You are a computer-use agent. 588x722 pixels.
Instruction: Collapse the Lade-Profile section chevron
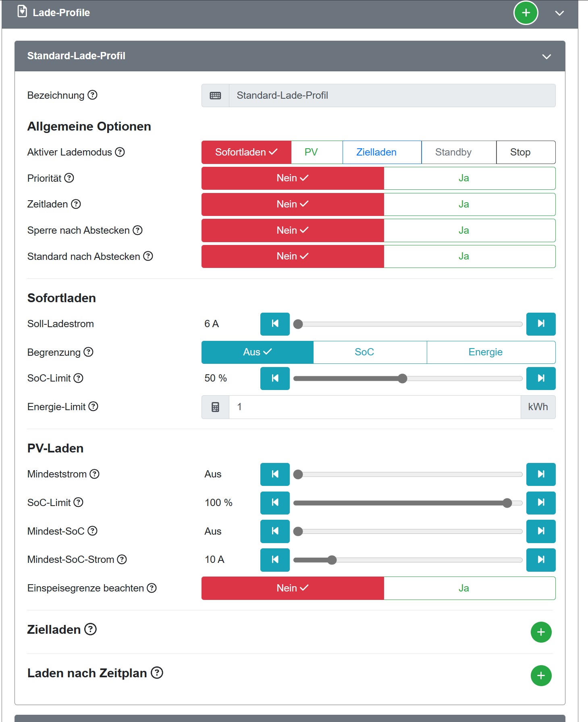(559, 13)
